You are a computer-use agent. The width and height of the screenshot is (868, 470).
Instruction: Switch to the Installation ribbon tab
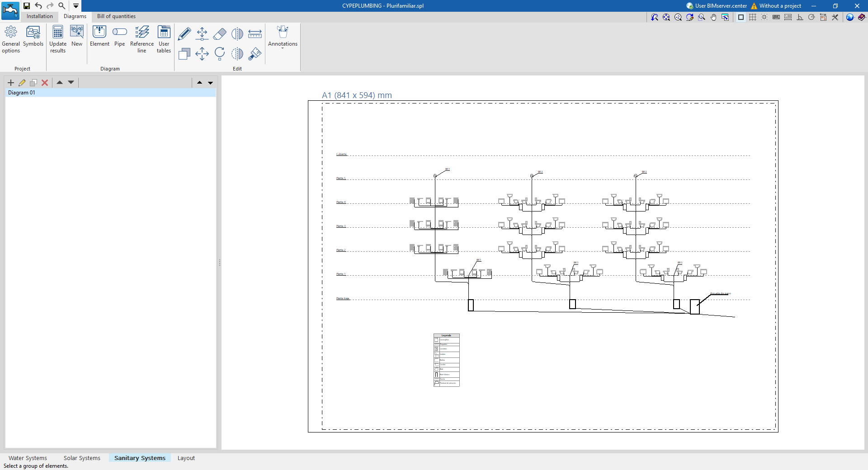40,16
